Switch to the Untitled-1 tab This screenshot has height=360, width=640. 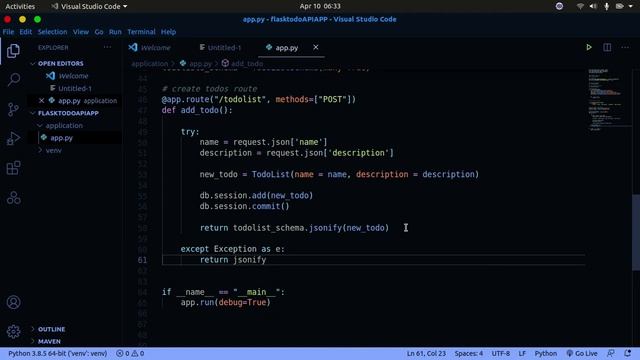click(x=220, y=48)
